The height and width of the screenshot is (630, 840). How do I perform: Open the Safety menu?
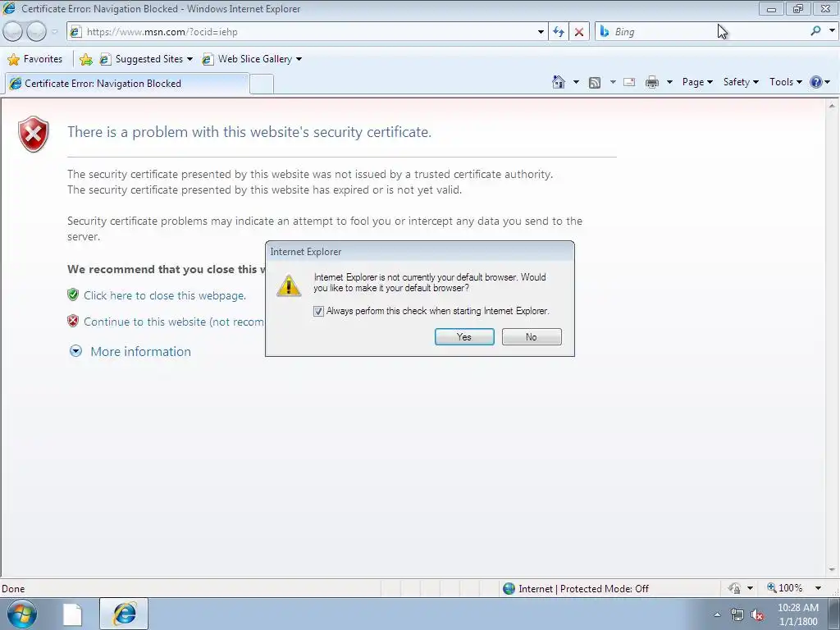pyautogui.click(x=741, y=82)
